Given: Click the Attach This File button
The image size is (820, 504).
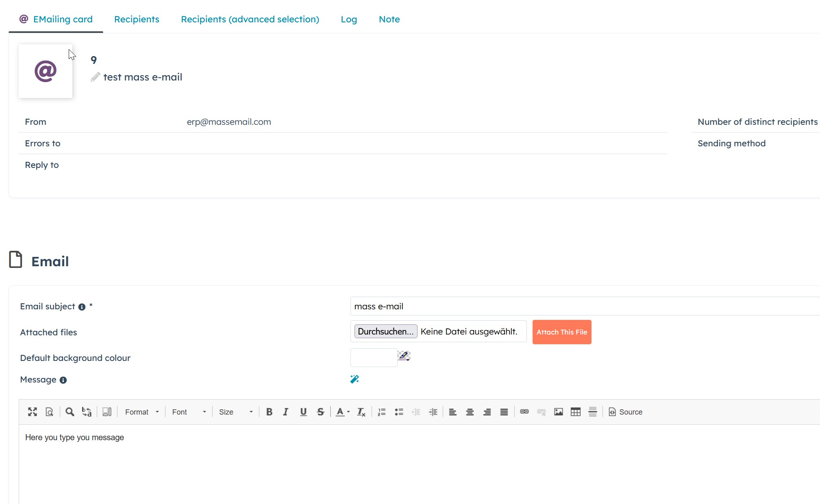Looking at the screenshot, I should (x=561, y=332).
